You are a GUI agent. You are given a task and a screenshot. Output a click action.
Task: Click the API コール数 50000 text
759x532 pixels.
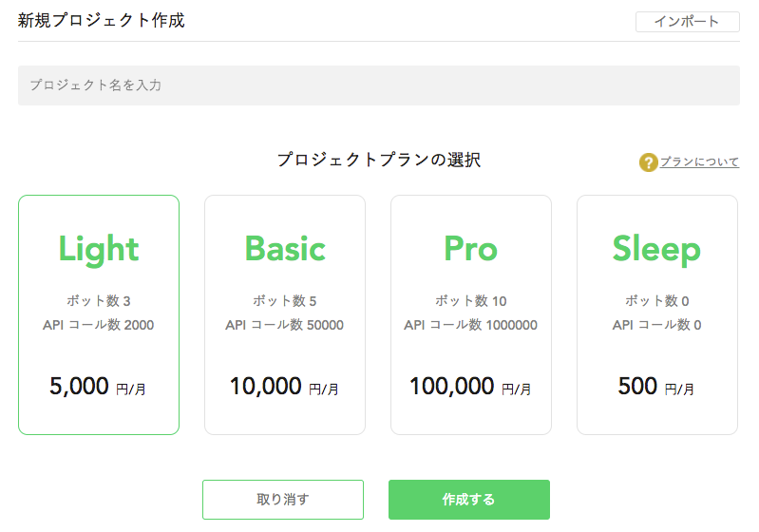[x=284, y=325]
